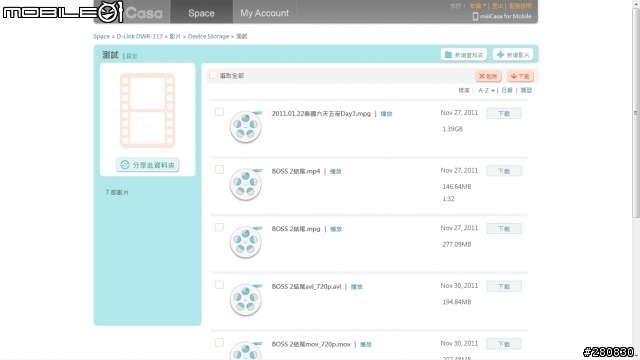Sort the list by type
The width and height of the screenshot is (640, 360).
526,90
